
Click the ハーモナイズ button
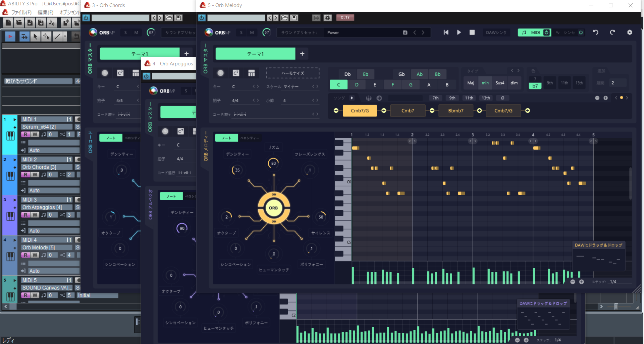point(292,73)
